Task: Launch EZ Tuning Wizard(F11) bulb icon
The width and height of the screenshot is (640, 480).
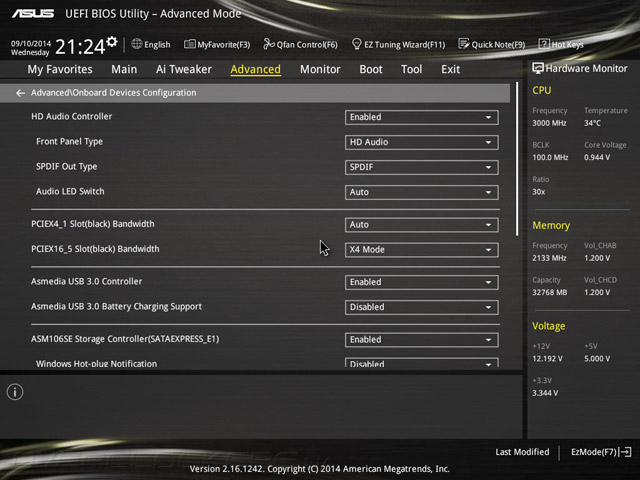Action: 356,44
